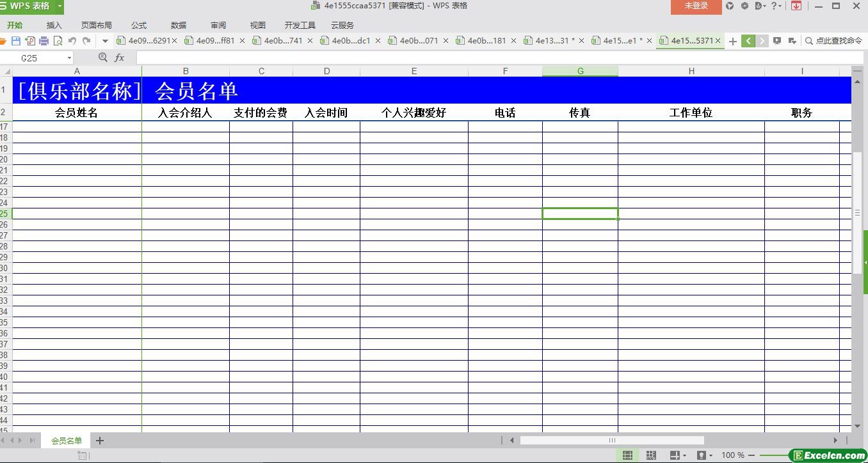The height and width of the screenshot is (463, 868).
Task: Click the Name Box showing G25
Action: pyautogui.click(x=37, y=58)
